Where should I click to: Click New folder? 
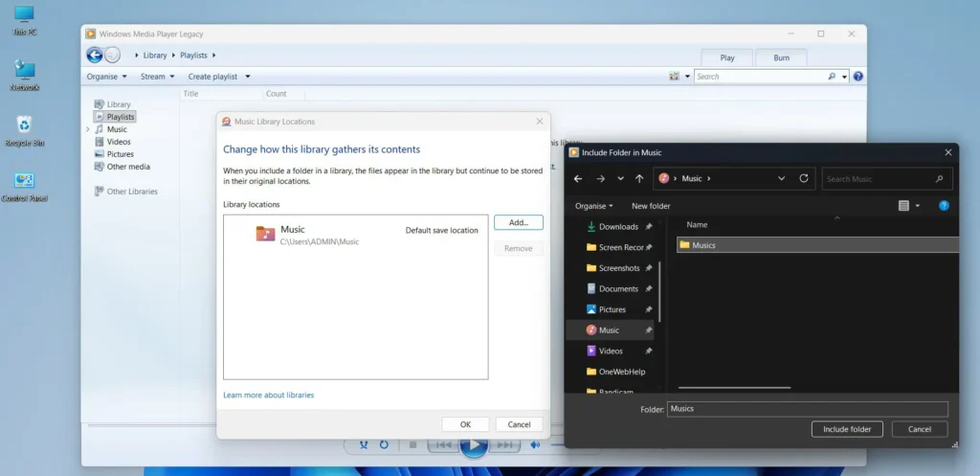(651, 206)
